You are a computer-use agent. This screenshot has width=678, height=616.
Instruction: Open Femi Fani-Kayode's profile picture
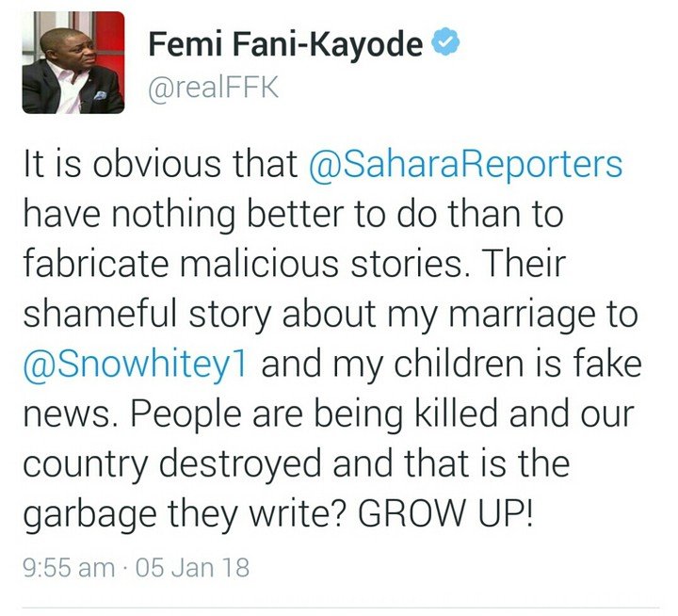coord(73,62)
